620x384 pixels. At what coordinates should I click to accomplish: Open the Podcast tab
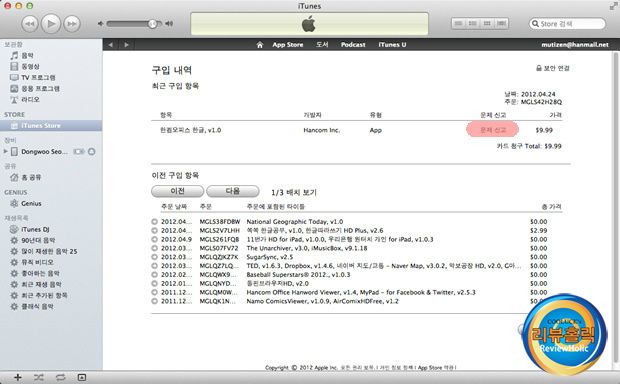353,45
